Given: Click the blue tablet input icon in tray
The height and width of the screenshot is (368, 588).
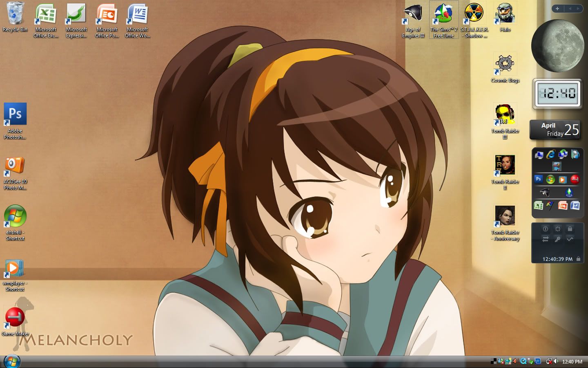Looking at the screenshot, I should [538, 361].
